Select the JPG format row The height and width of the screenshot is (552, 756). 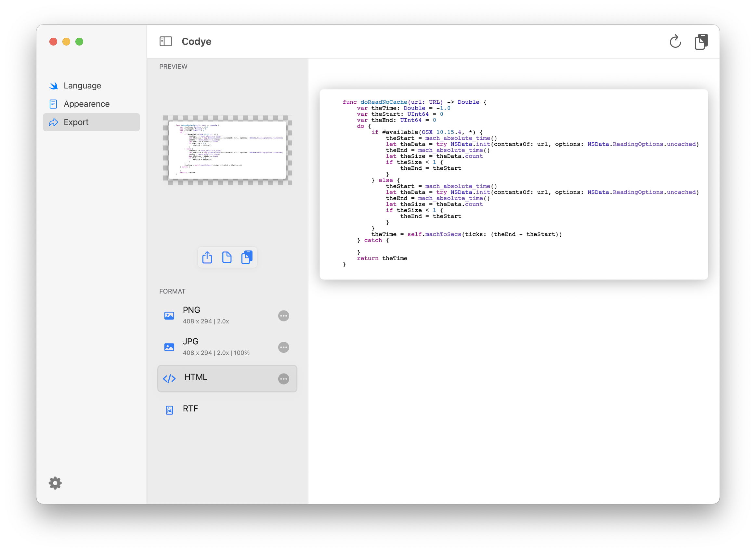click(x=227, y=347)
